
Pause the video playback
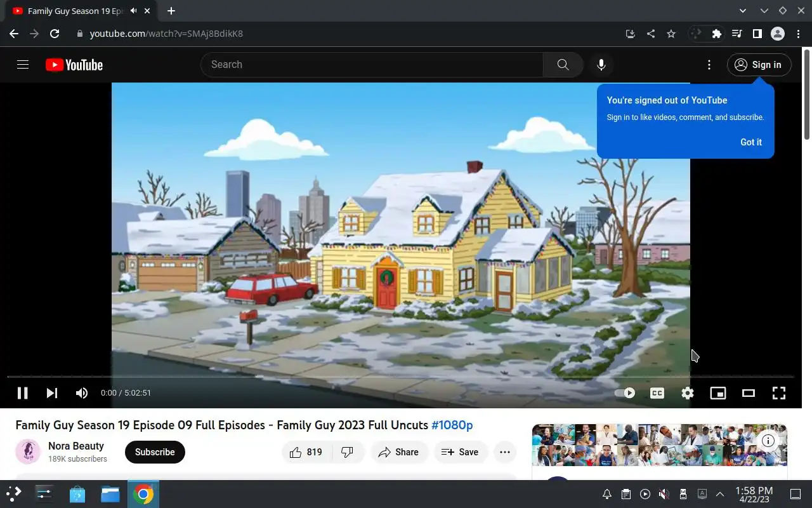tap(22, 393)
